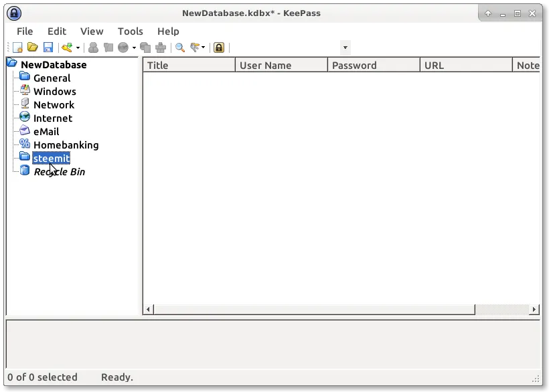The height and width of the screenshot is (392, 549).
Task: Select the eMail group in tree
Action: (46, 132)
